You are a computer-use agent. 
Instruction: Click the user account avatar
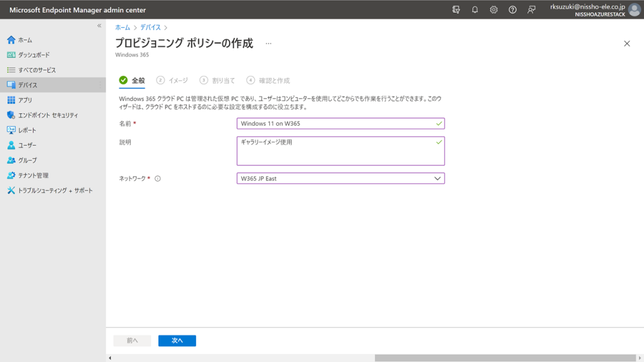634,9
